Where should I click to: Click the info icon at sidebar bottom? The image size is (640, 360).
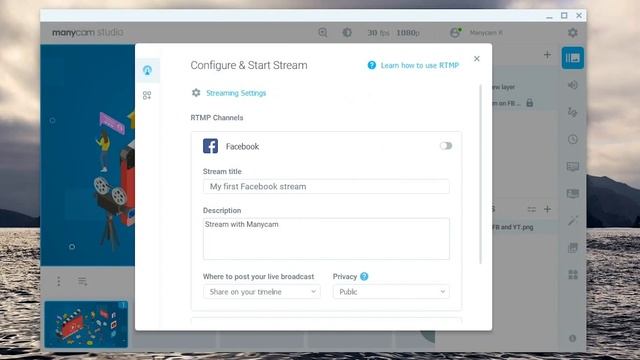573,338
